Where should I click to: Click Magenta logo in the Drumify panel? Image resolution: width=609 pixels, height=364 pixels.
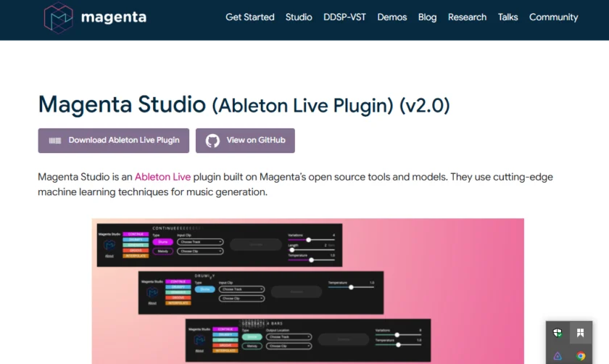[152, 292]
